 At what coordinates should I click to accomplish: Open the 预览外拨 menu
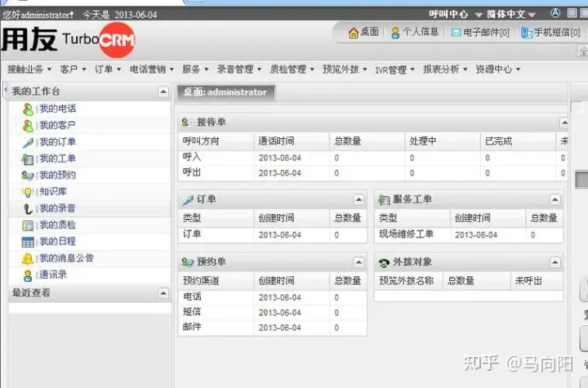(x=345, y=69)
